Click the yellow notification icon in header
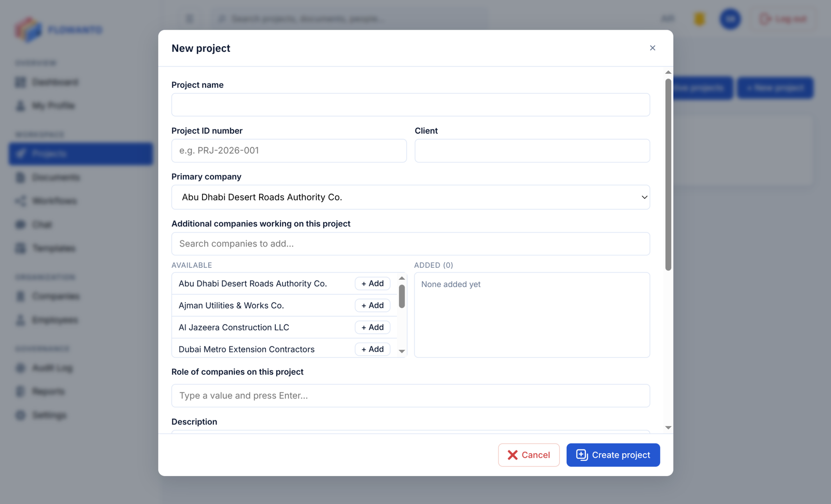 700,19
